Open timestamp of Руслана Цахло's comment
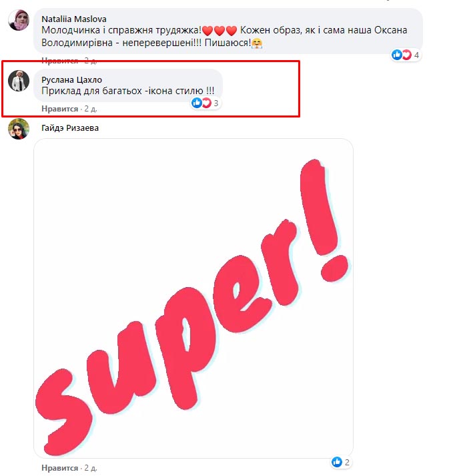449x476 pixels. click(91, 109)
